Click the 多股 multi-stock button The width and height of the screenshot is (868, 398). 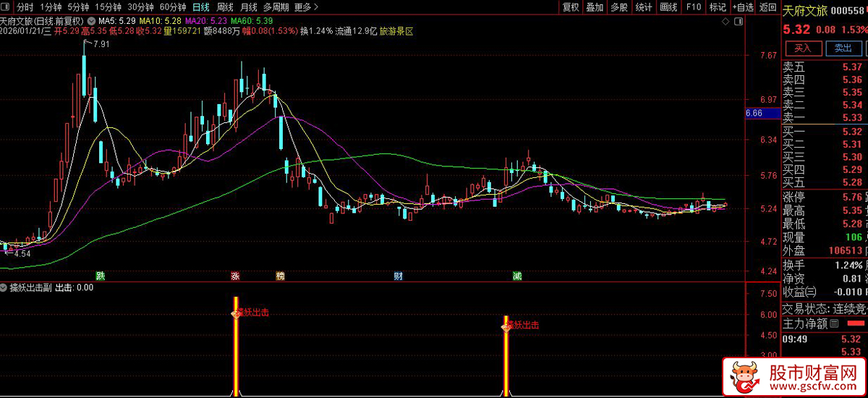[618, 7]
